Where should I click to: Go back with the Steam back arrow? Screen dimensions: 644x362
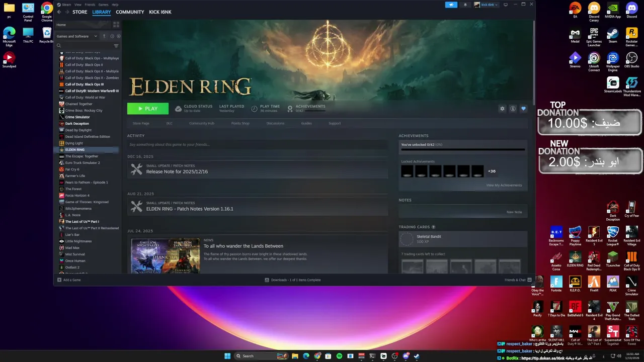click(x=59, y=12)
